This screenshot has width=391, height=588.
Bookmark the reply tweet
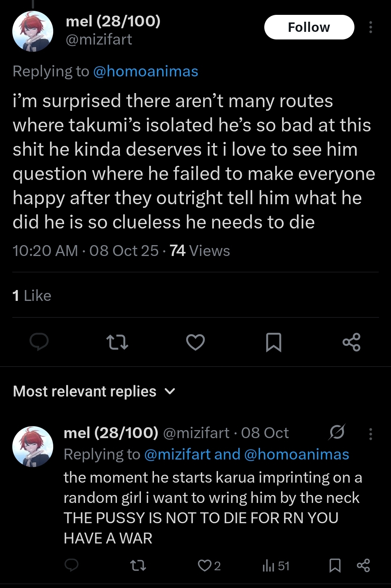pos(335,565)
